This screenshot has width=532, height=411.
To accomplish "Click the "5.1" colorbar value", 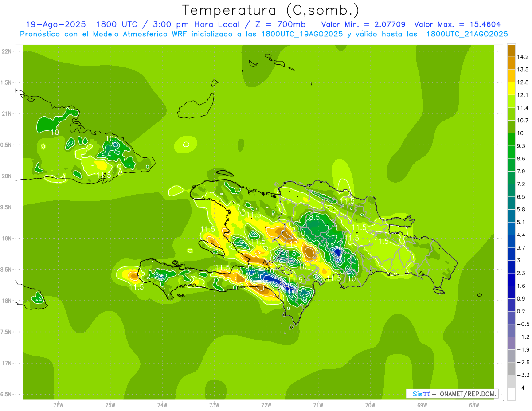I will [x=521, y=222].
